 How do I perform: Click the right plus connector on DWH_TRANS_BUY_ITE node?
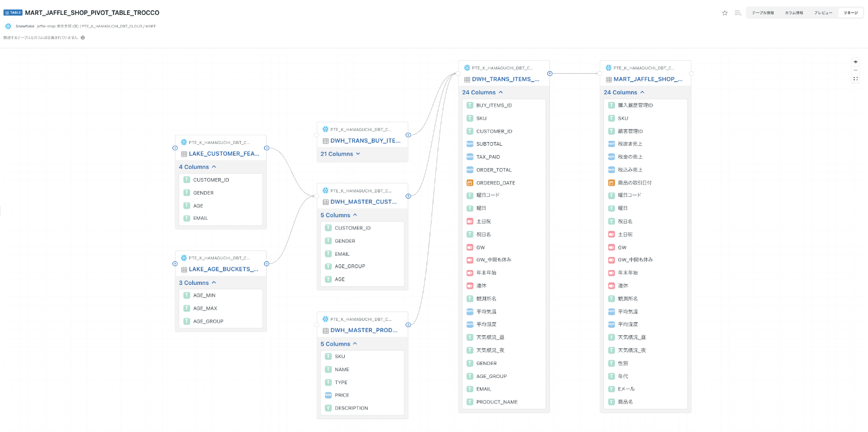click(x=408, y=135)
